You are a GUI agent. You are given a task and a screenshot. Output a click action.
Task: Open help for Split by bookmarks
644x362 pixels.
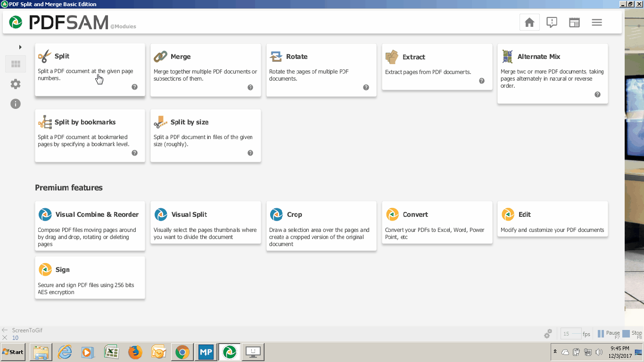[134, 153]
